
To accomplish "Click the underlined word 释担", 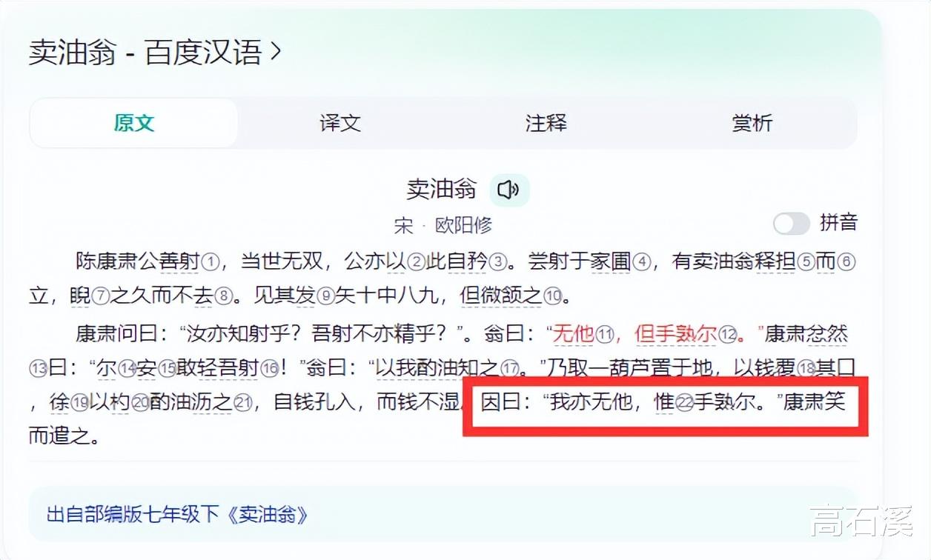I will (x=775, y=261).
